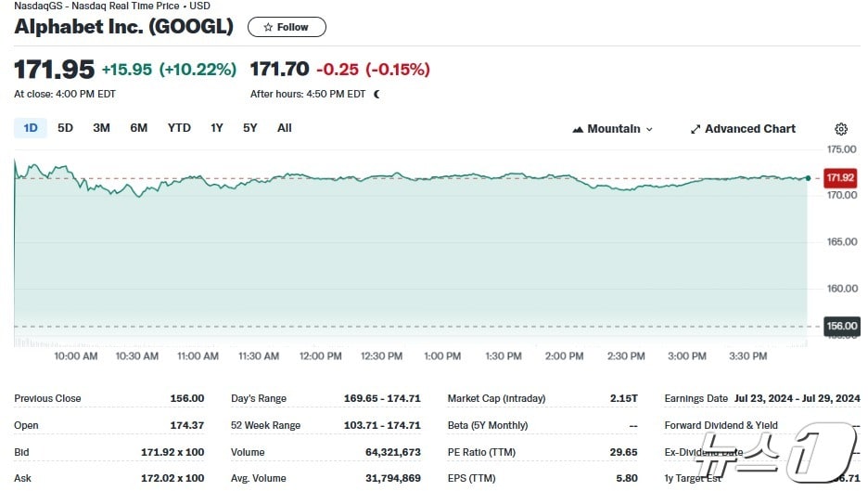Click the after-hours moon icon
The height and width of the screenshot is (491, 868).
coord(377,94)
